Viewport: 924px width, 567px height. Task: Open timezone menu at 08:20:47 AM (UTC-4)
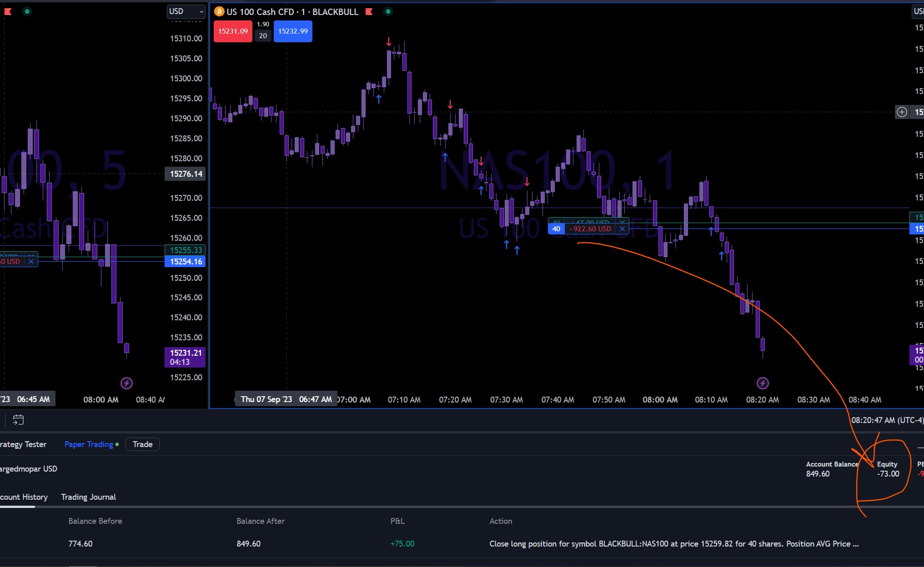tap(887, 420)
